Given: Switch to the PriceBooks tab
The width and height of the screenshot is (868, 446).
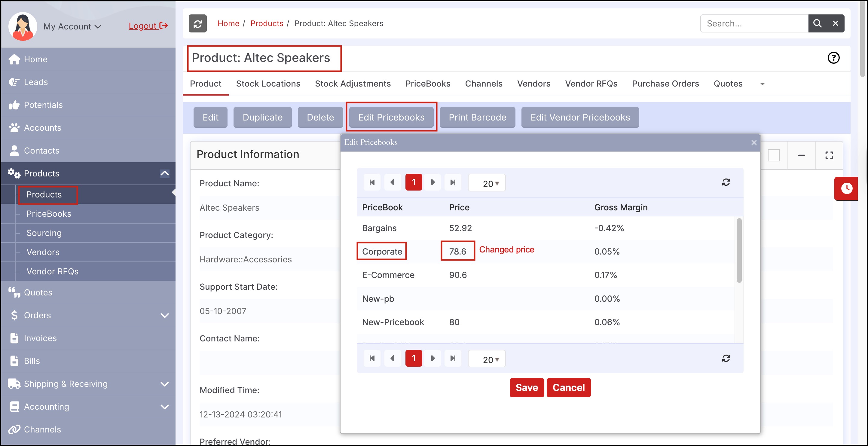Looking at the screenshot, I should [x=428, y=84].
